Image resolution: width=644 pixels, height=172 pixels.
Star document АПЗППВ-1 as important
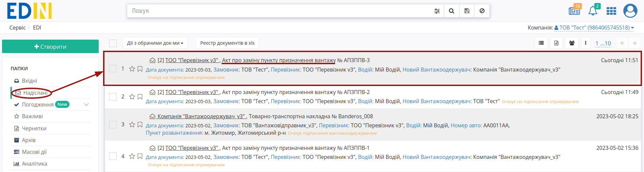[132, 156]
